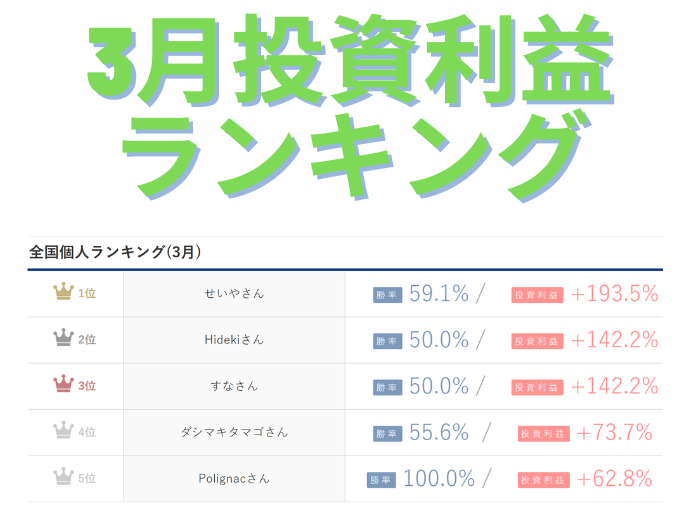The height and width of the screenshot is (525, 700).
Task: Click the gray crown icon for 5位
Action: click(x=63, y=478)
